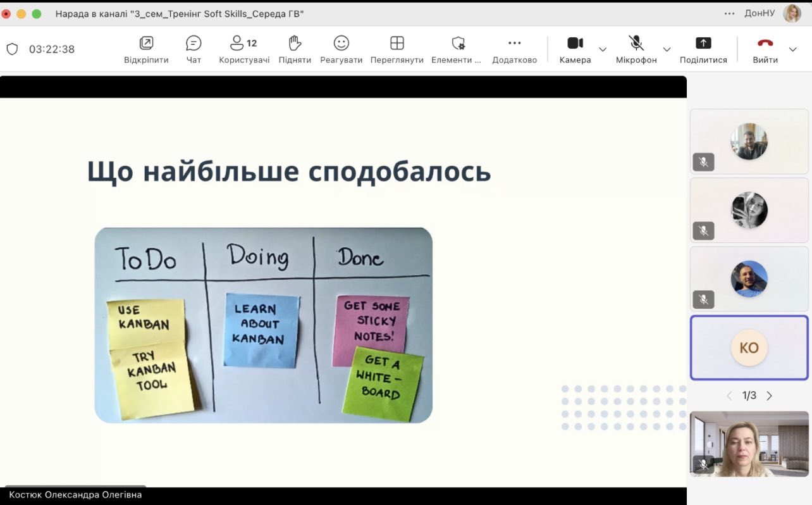The height and width of the screenshot is (505, 812).
Task: Click Відкріпити pop-out icon
Action: (146, 49)
